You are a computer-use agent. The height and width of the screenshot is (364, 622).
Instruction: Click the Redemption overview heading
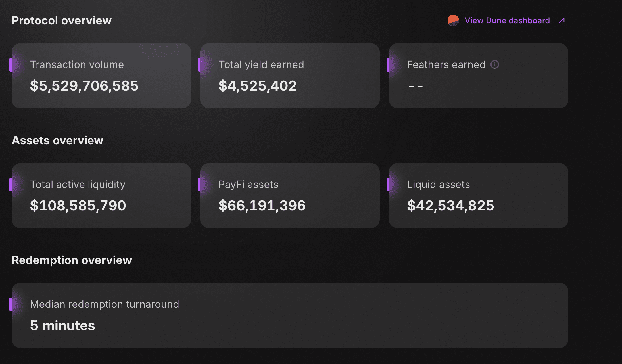72,260
